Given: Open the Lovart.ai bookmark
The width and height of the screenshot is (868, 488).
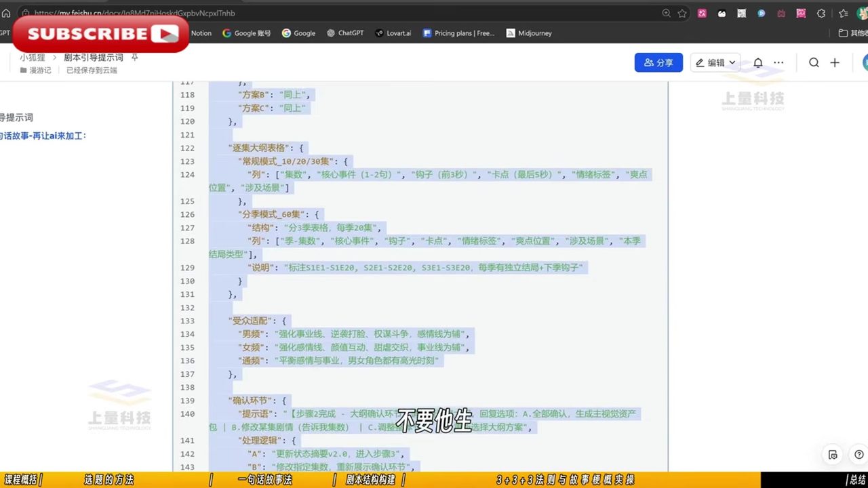Looking at the screenshot, I should pyautogui.click(x=393, y=33).
